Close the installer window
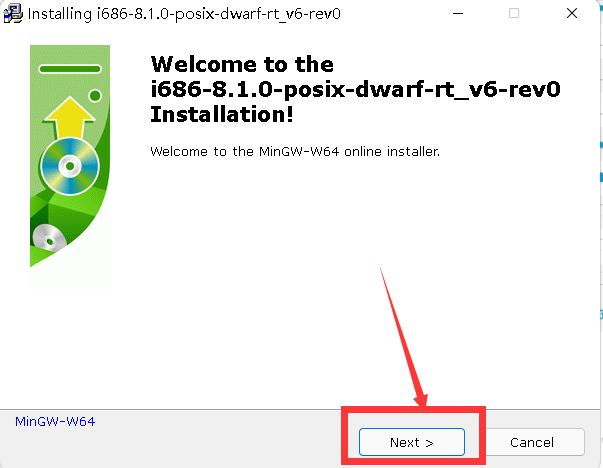This screenshot has height=468, width=603. (572, 13)
